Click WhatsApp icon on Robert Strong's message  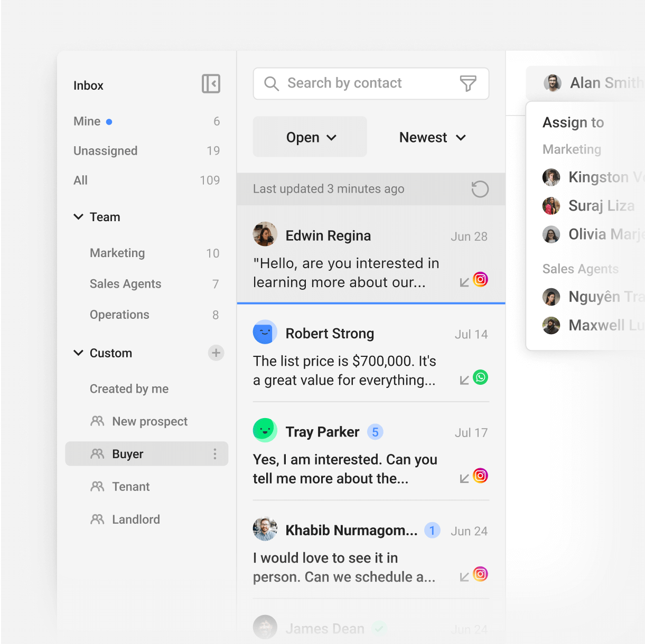[480, 377]
